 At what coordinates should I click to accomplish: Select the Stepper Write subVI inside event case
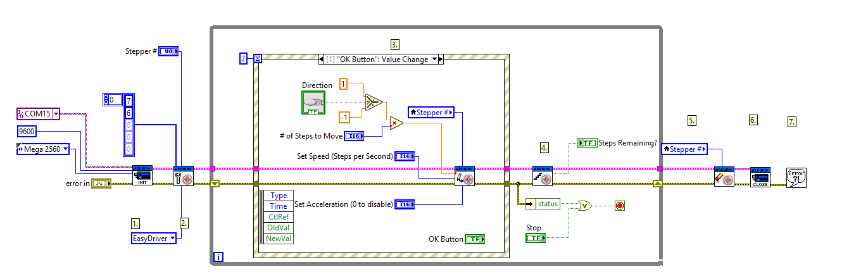[465, 175]
